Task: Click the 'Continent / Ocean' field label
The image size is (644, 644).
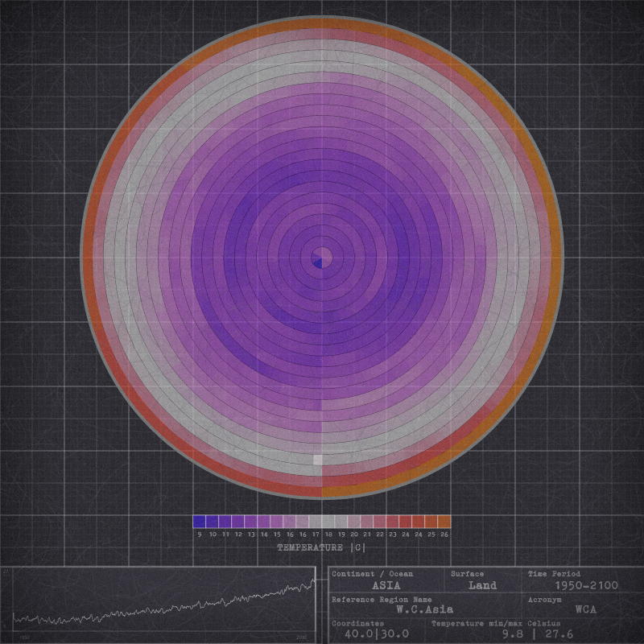Action: point(372,574)
